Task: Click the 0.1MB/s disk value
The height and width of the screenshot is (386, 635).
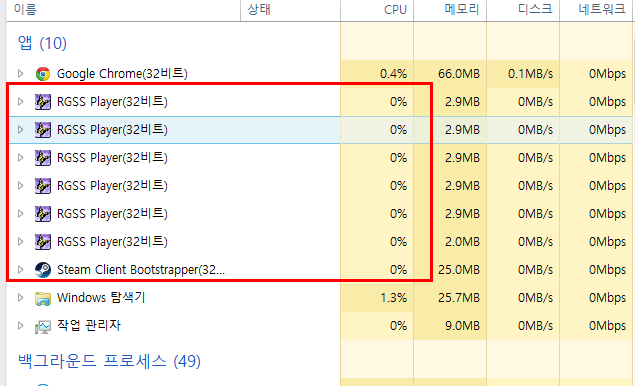Action: [x=531, y=74]
